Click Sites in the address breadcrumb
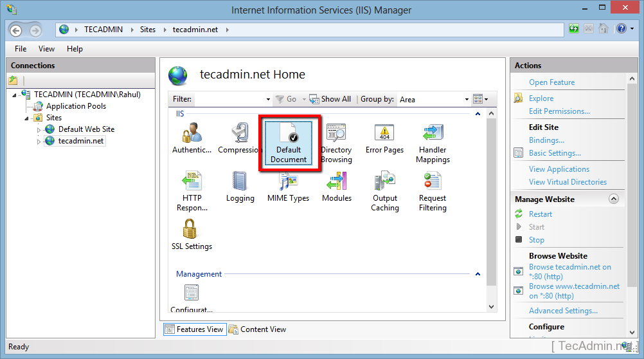This screenshot has height=359, width=644. coord(147,30)
